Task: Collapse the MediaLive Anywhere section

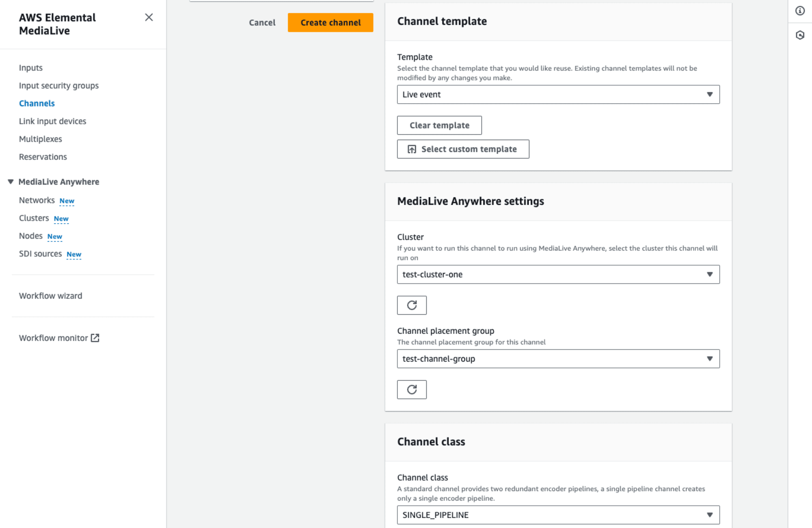Action: coord(11,182)
